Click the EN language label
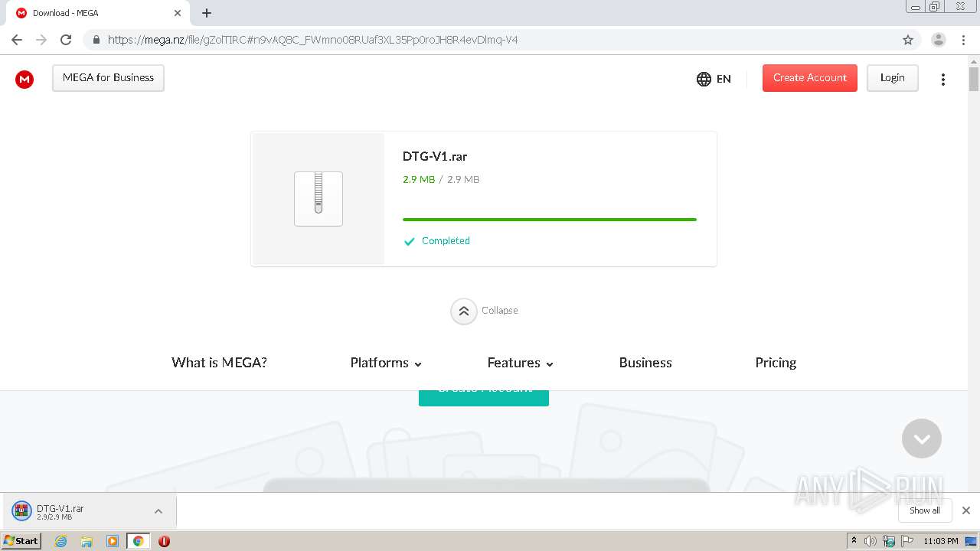The height and width of the screenshot is (551, 980). (724, 79)
